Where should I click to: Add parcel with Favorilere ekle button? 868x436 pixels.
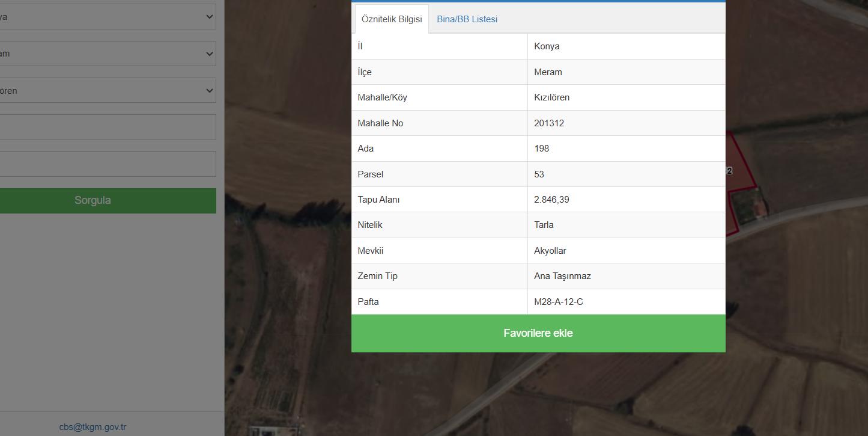click(x=538, y=333)
